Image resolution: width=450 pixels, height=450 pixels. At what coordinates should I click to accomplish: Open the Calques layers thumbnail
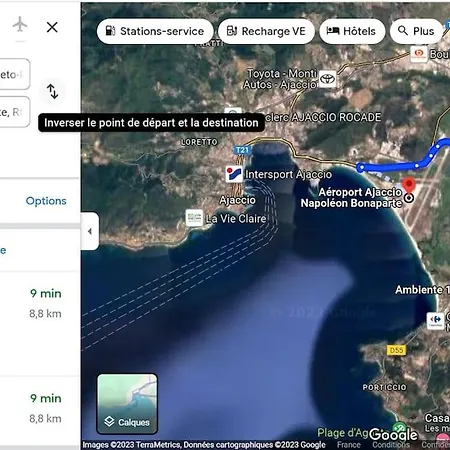pyautogui.click(x=127, y=404)
